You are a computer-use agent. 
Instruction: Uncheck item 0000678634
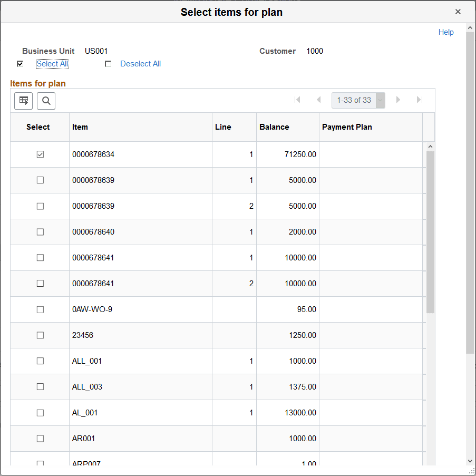click(x=40, y=154)
